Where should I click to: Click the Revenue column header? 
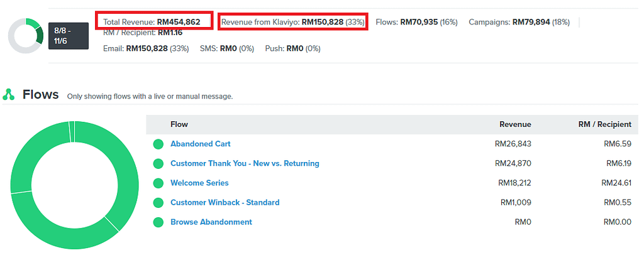click(515, 124)
